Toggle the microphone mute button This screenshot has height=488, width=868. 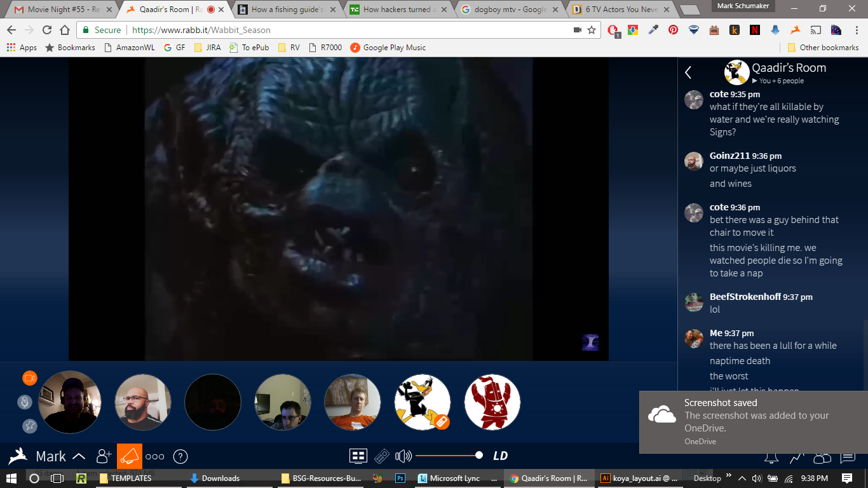[x=25, y=402]
